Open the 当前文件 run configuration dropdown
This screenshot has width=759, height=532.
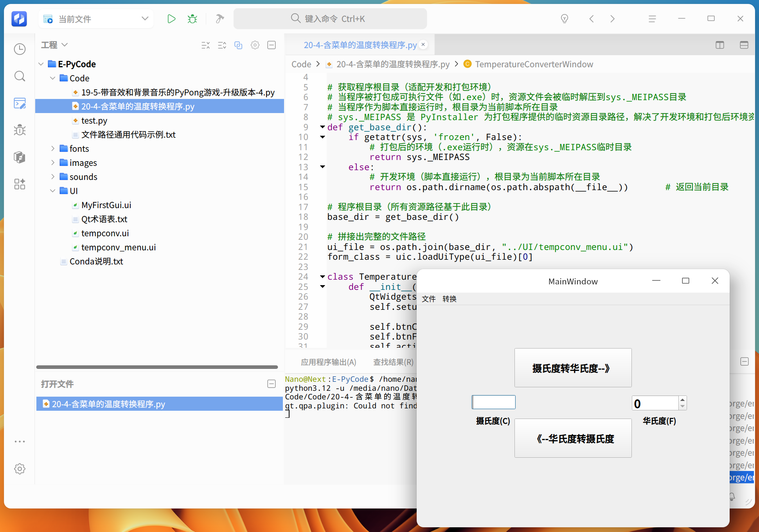point(96,19)
